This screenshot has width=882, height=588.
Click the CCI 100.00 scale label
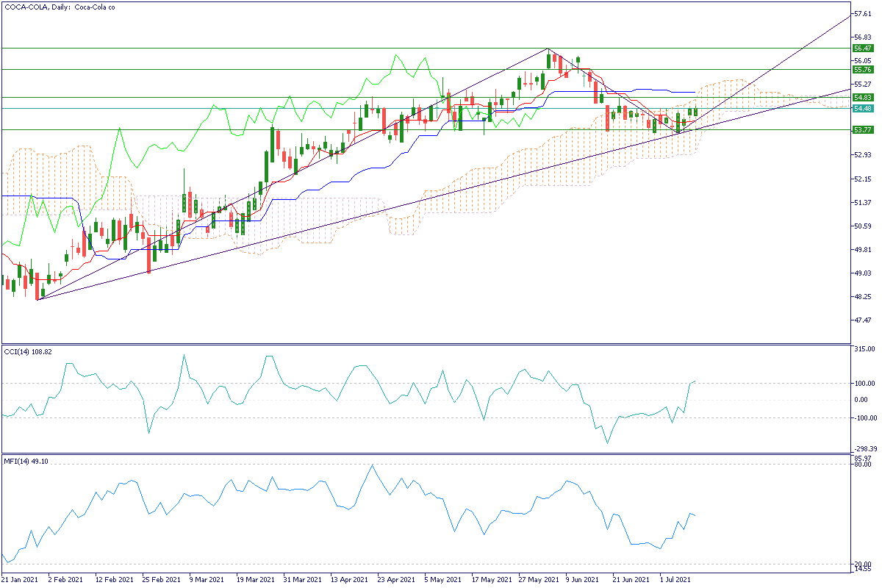(864, 383)
